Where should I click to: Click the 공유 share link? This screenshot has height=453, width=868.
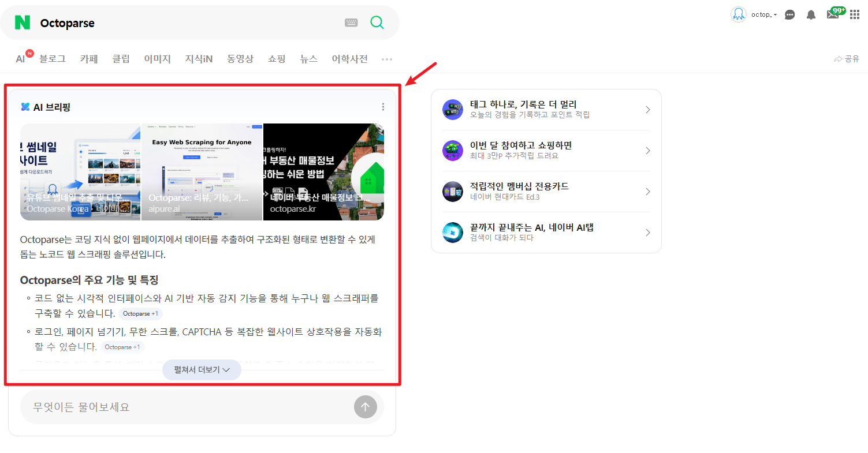coord(847,59)
